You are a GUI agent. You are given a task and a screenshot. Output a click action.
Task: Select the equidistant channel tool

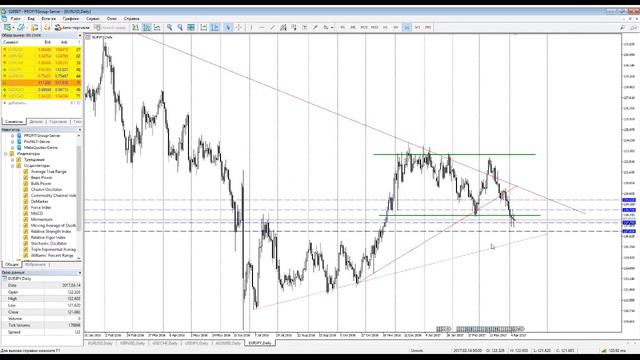point(283,27)
